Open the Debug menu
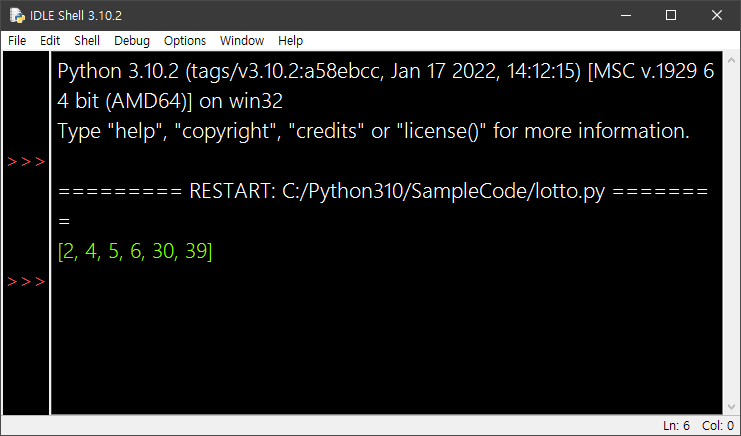The width and height of the screenshot is (741, 436). click(x=132, y=40)
